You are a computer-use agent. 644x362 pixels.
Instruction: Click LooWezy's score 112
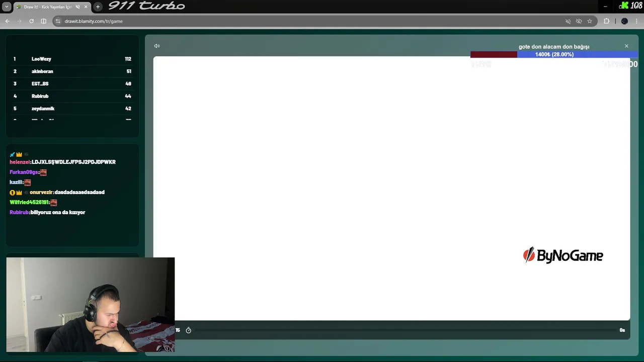coord(128,59)
